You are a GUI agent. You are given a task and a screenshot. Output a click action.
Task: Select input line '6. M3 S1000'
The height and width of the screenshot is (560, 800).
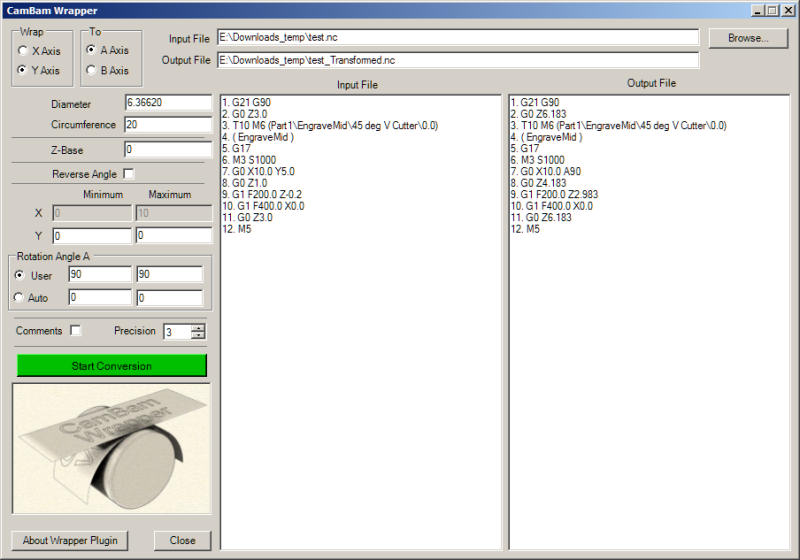(x=249, y=160)
